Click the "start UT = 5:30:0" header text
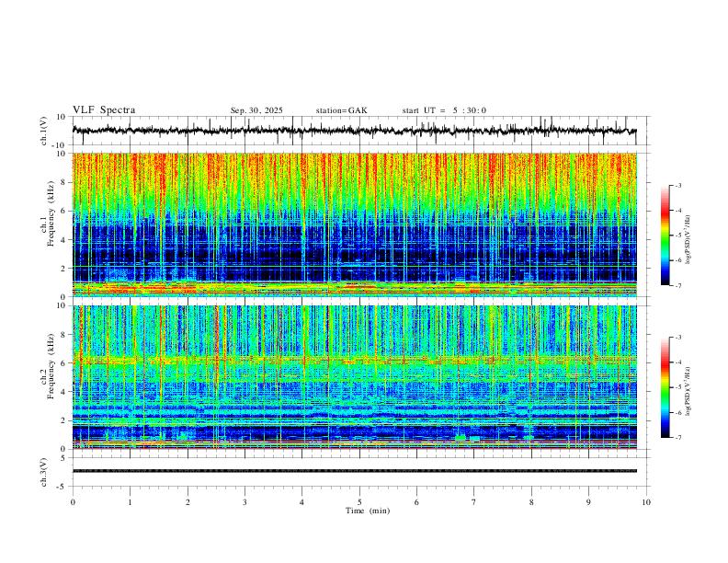The height and width of the screenshot is (563, 728). [444, 110]
